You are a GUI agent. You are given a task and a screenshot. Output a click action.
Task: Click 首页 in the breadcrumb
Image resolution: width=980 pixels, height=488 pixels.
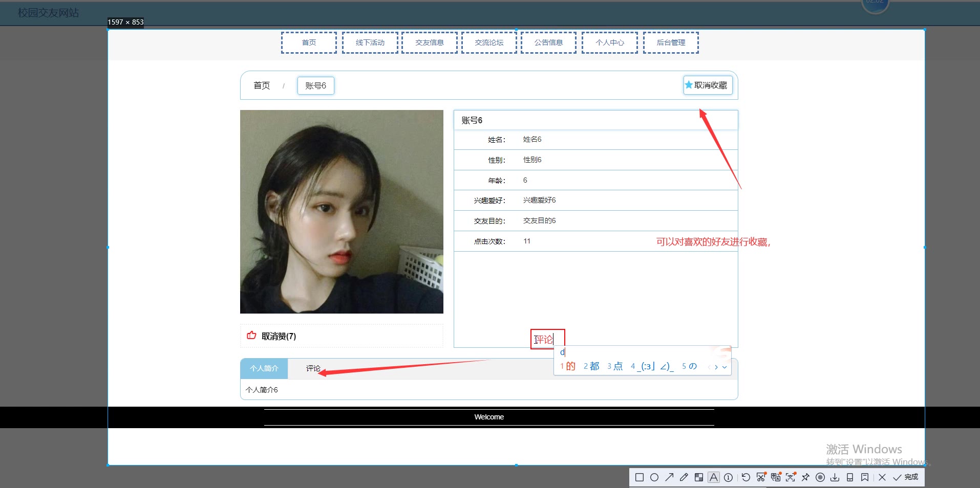pyautogui.click(x=262, y=85)
